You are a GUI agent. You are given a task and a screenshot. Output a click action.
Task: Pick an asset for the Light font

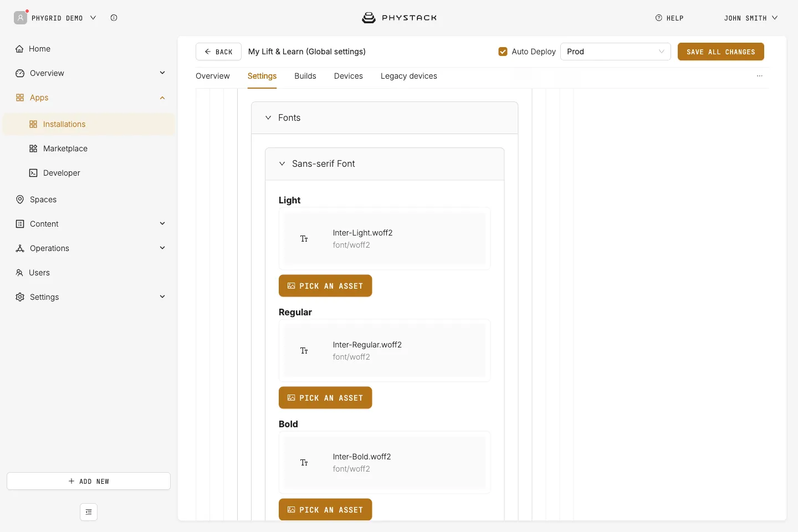(325, 286)
